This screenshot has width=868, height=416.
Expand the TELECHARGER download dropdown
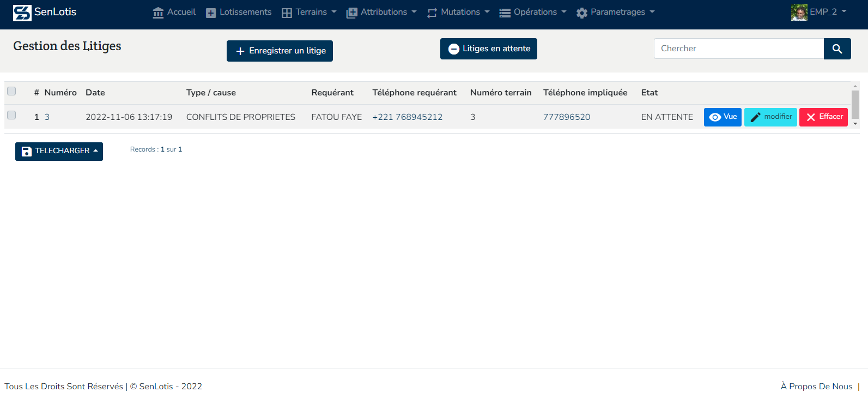tap(59, 151)
